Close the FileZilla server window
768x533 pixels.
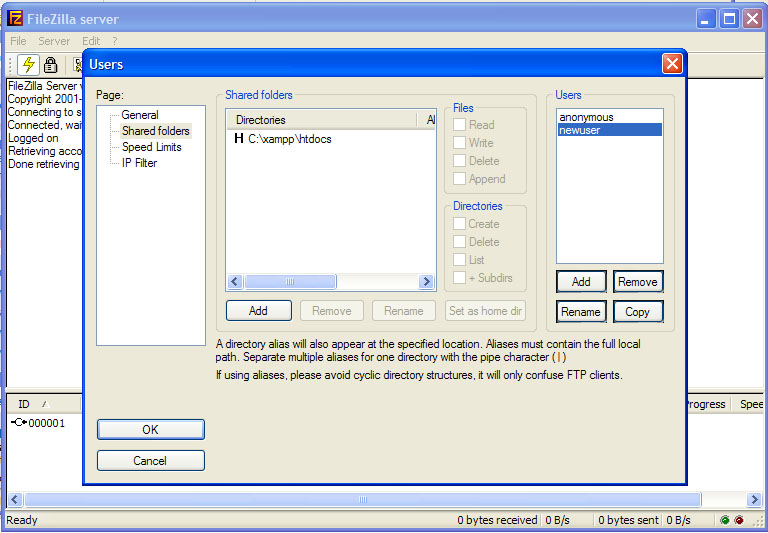click(x=752, y=19)
